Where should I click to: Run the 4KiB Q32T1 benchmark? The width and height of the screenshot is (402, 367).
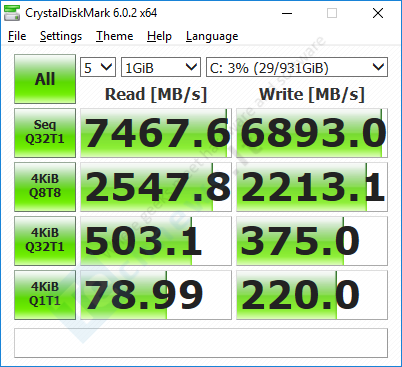pyautogui.click(x=45, y=241)
